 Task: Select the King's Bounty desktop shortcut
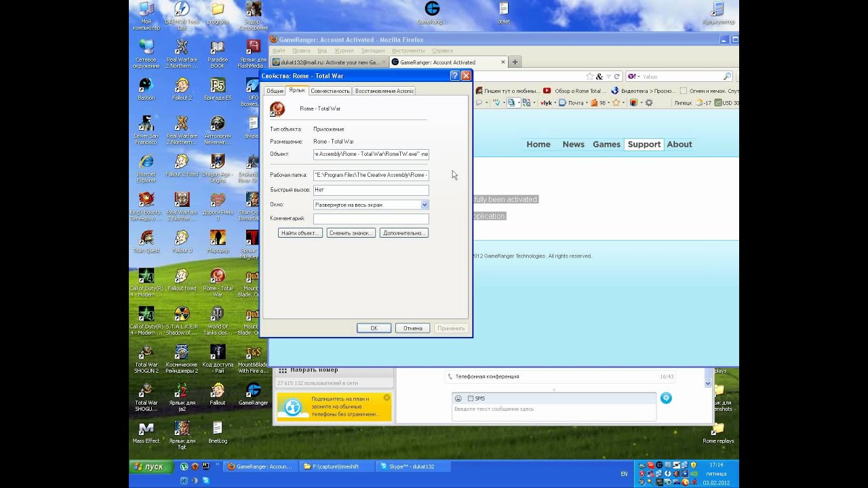tap(146, 206)
